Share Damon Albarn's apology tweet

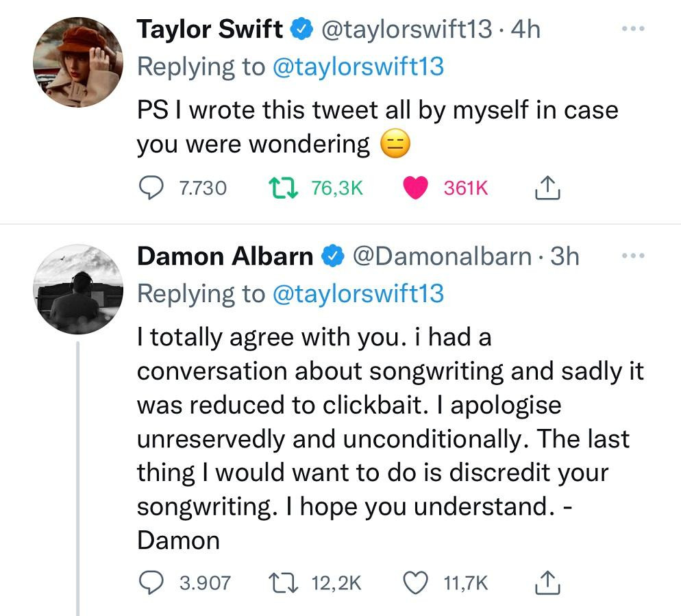click(x=546, y=584)
